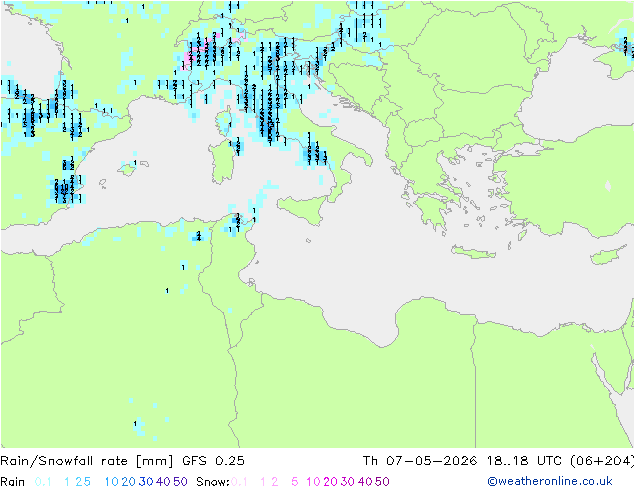Click the date 'Th 07-05-2026' text
Viewport: 634px width, 490px height.
point(419,461)
